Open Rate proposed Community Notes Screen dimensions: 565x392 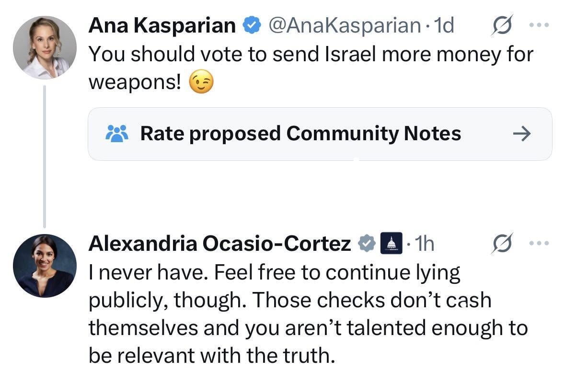click(300, 134)
